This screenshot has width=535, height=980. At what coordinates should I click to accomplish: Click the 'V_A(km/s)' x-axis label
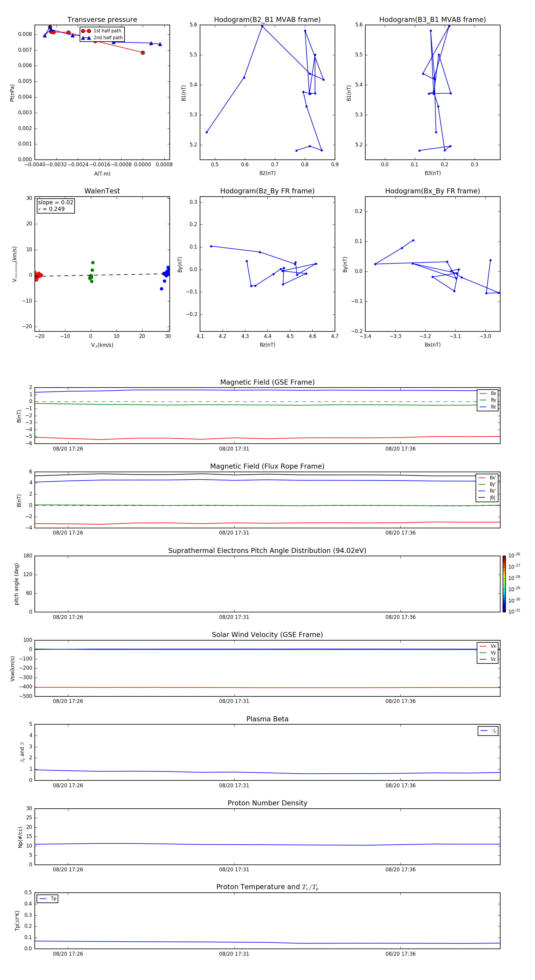(102, 345)
